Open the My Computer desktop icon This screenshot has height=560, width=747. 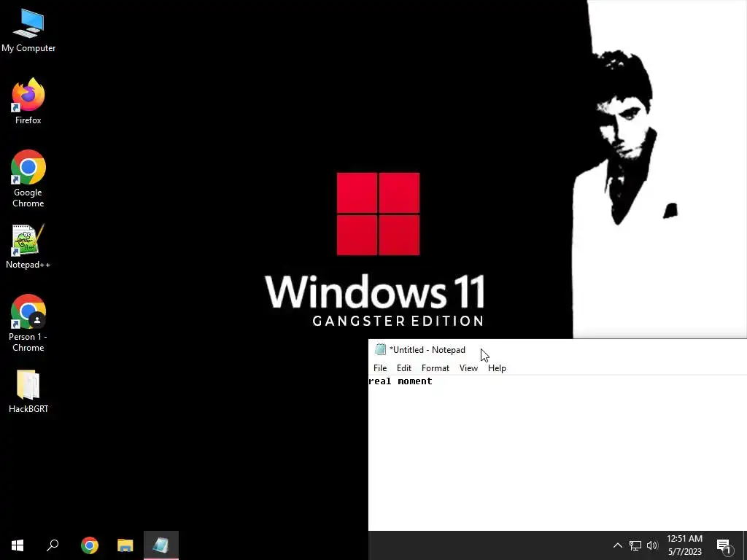click(28, 30)
